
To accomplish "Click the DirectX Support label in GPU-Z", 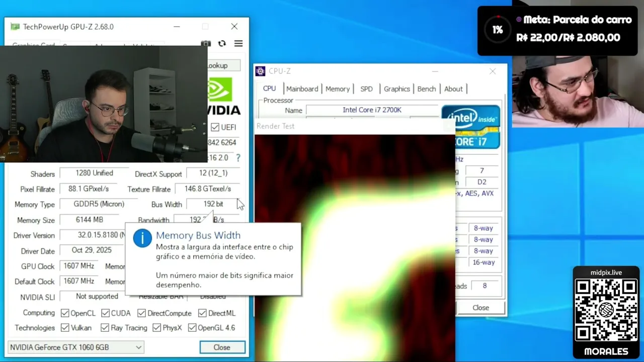I will point(158,174).
